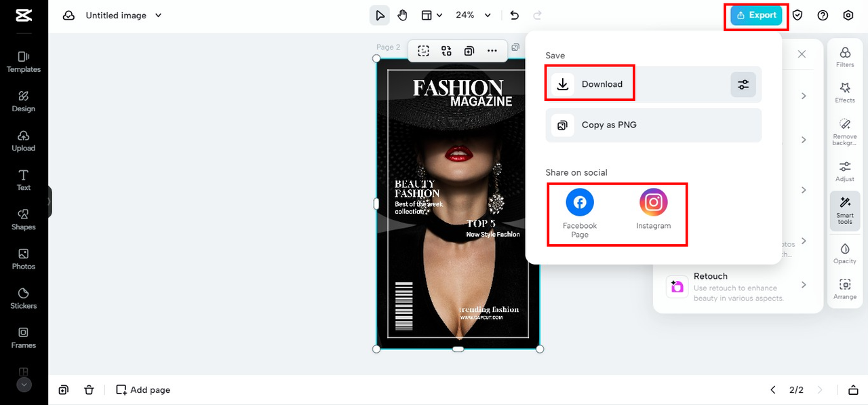The image size is (868, 405).
Task: Expand more sidebar items with down chevron
Action: (24, 385)
